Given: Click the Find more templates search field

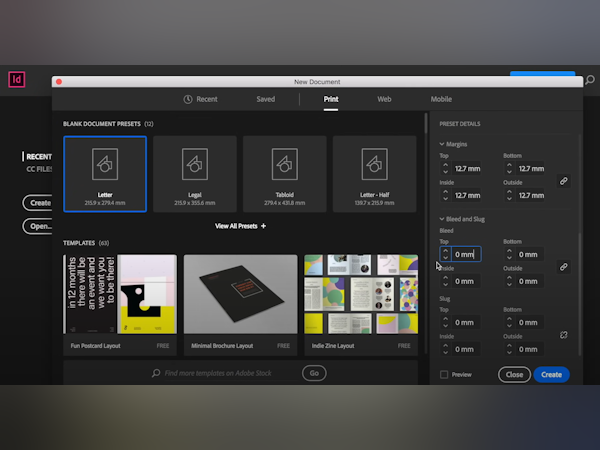Looking at the screenshot, I should [218, 373].
